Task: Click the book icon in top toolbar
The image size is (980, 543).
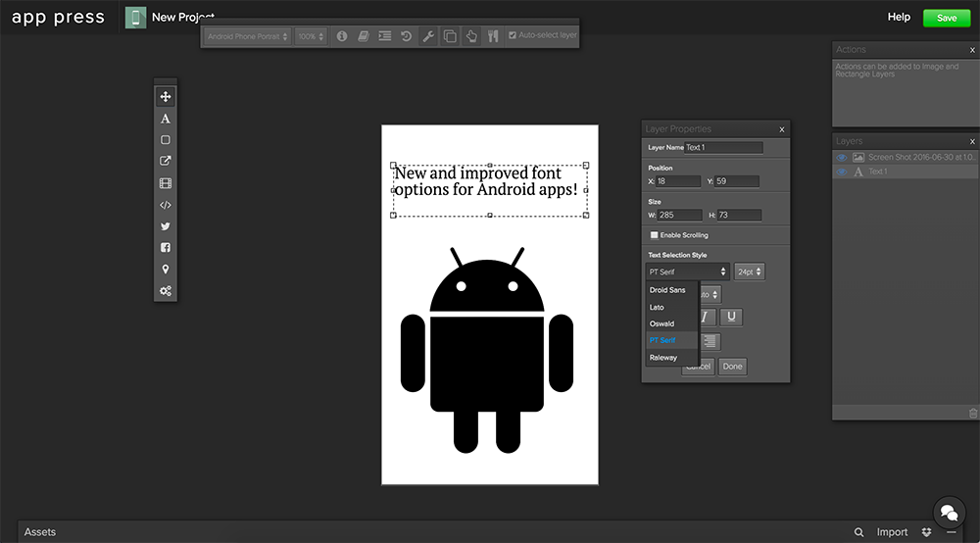Action: [364, 36]
